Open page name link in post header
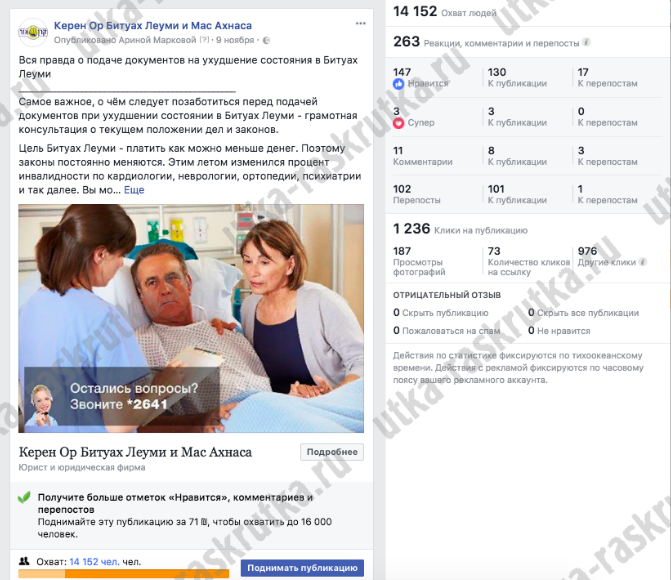Screen dimensions: 671x580 tap(153, 26)
